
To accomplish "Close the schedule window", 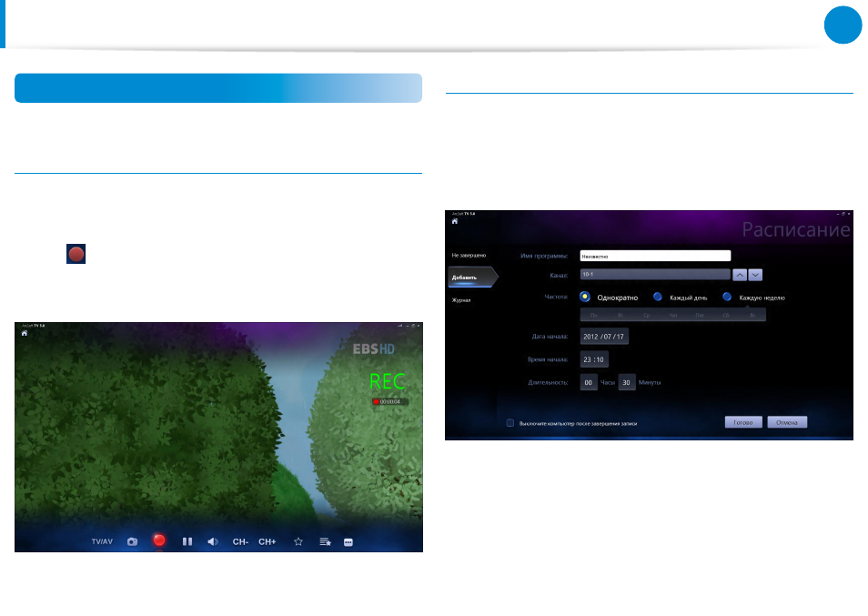I will pos(849,214).
